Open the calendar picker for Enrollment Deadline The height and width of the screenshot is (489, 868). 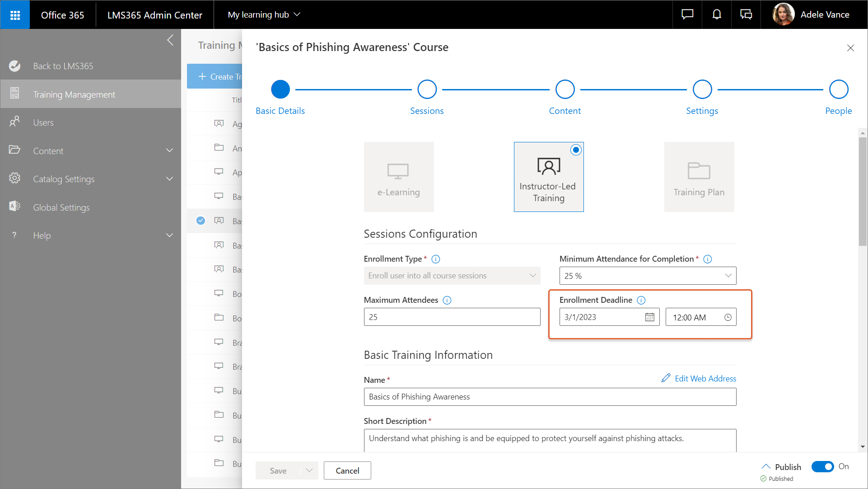[649, 317]
